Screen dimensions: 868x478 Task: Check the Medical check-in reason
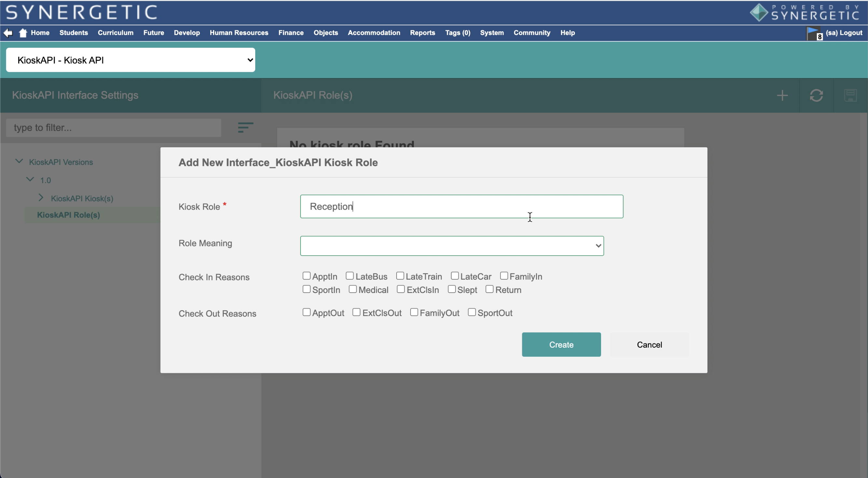(x=353, y=289)
